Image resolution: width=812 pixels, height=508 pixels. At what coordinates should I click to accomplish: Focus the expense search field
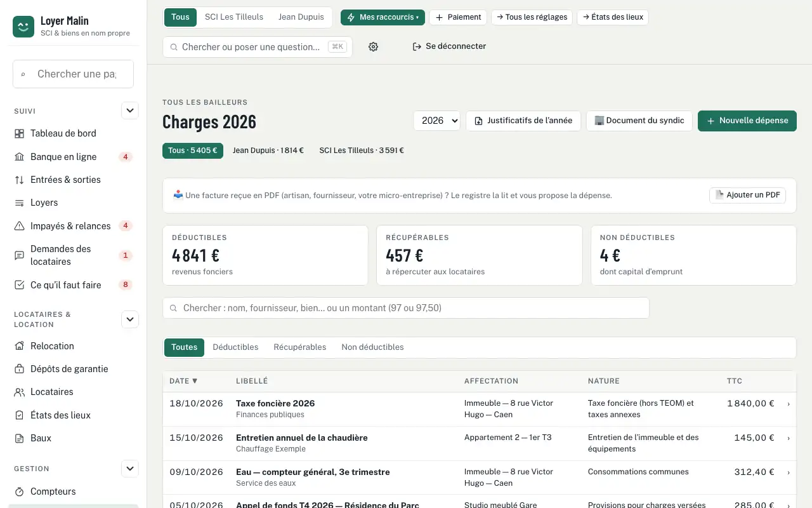(x=406, y=308)
